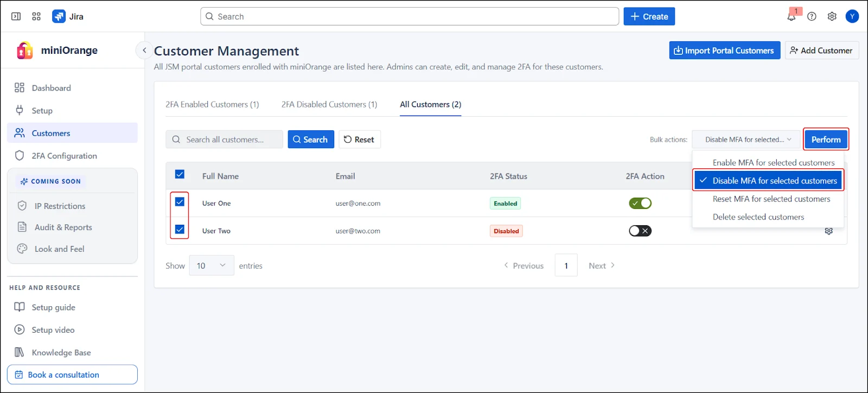This screenshot has height=393, width=868.
Task: Switch to 2FA Enabled Customers tab
Action: coord(212,104)
